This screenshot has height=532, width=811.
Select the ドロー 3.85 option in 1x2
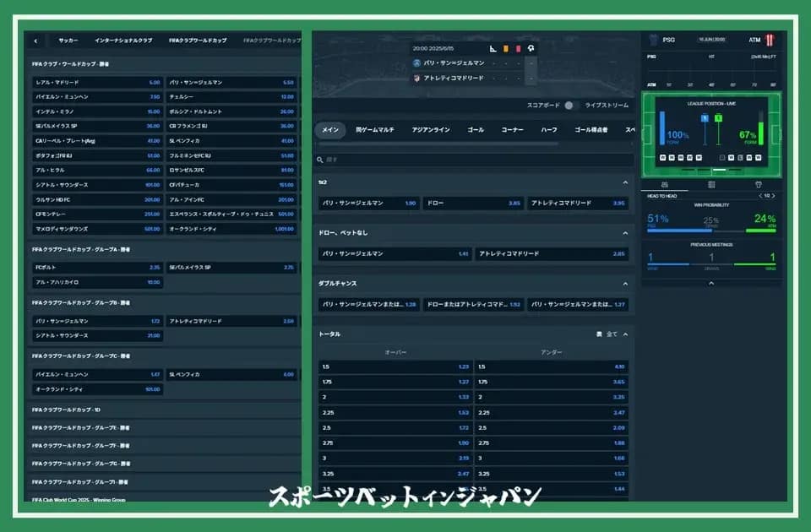pos(473,204)
